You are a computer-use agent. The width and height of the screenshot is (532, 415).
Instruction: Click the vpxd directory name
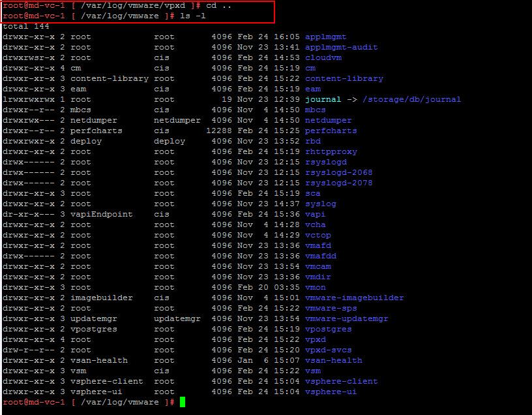pyautogui.click(x=315, y=340)
